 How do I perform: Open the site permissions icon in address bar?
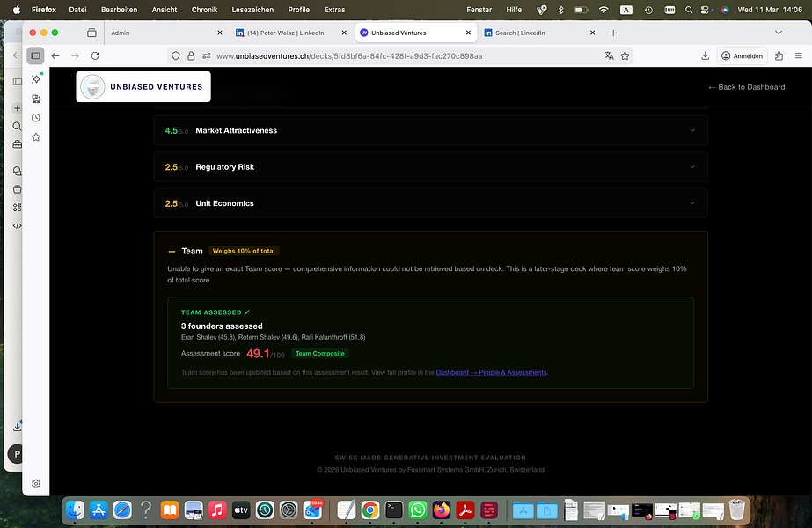tap(207, 56)
